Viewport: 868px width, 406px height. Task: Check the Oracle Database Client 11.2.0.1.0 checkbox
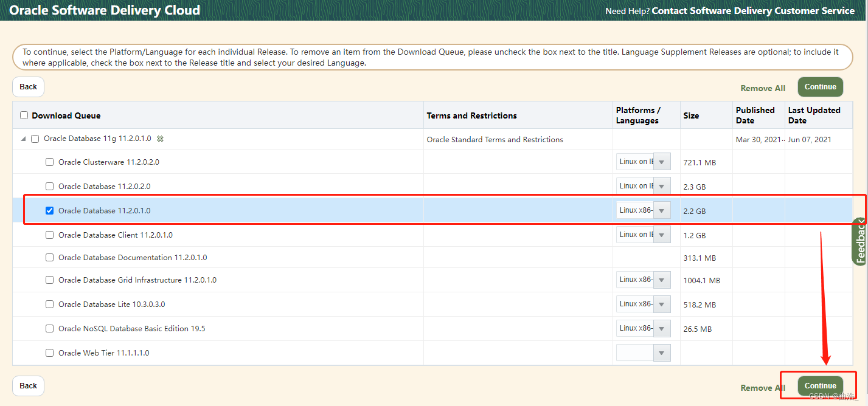coord(50,235)
